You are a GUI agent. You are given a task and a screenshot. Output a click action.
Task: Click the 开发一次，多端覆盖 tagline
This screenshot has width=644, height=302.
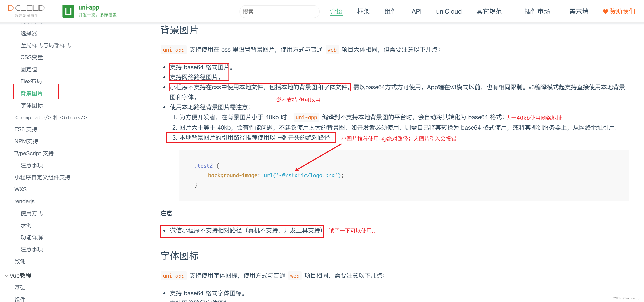(x=98, y=15)
